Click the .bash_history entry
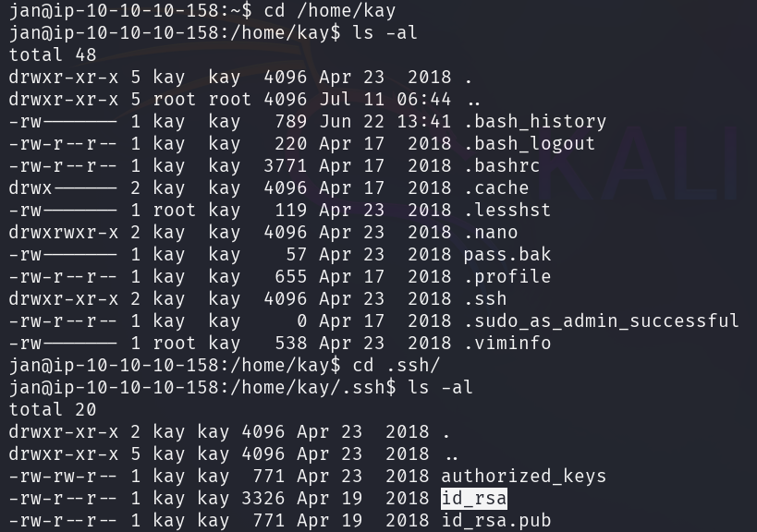Viewport: 757px width, 532px height. pos(535,122)
